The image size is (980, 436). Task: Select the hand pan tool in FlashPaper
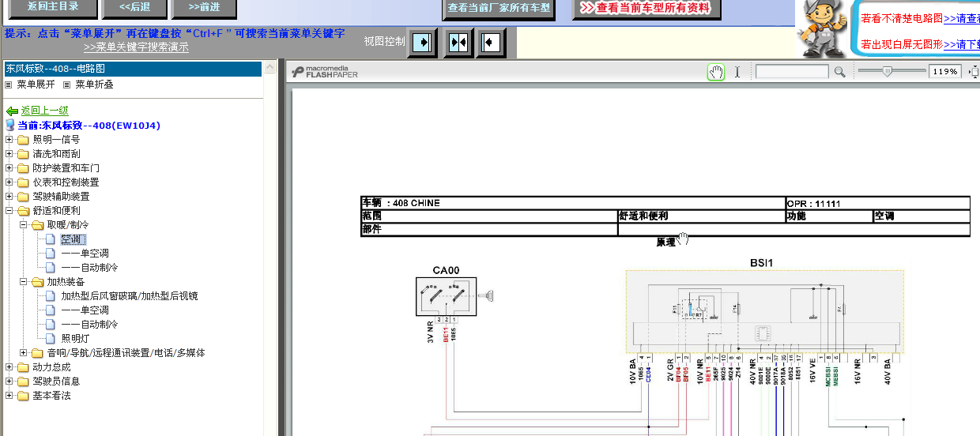pyautogui.click(x=715, y=72)
